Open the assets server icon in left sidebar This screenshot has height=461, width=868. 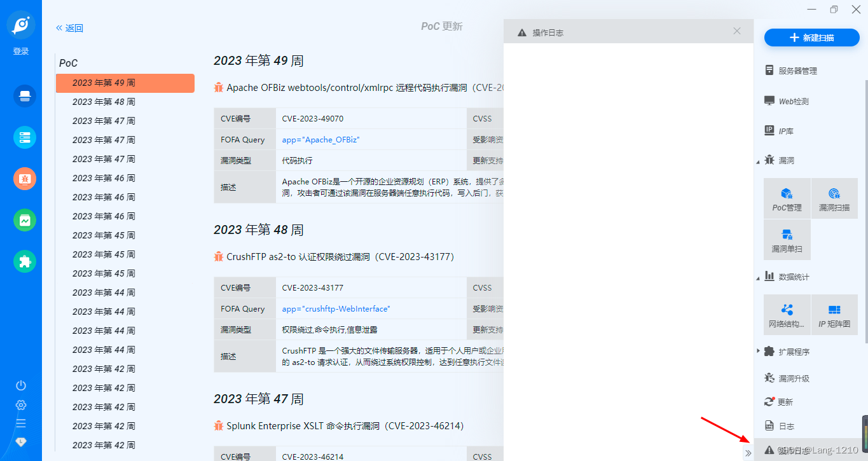pos(25,137)
